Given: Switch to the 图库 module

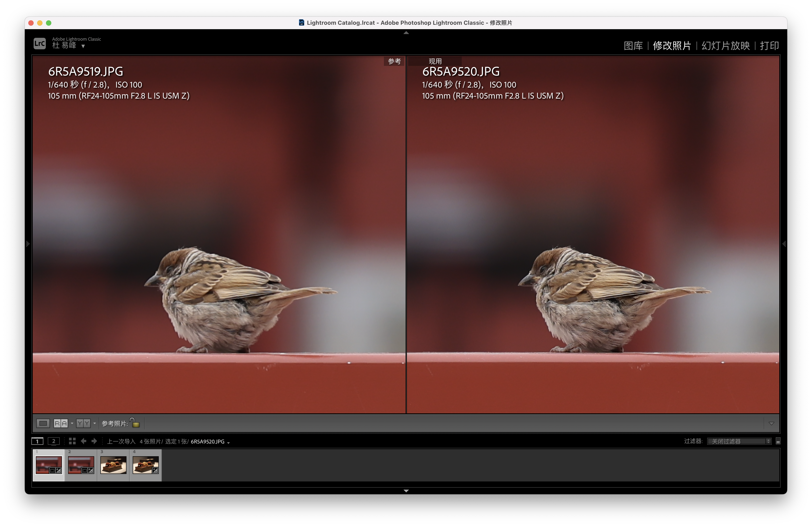Looking at the screenshot, I should (x=633, y=46).
